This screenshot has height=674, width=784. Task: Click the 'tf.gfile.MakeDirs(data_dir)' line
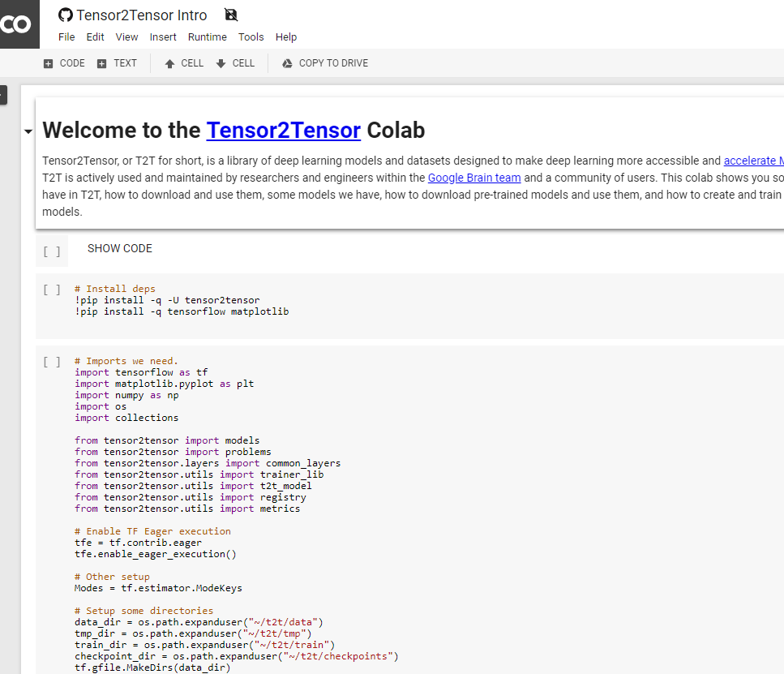click(152, 668)
